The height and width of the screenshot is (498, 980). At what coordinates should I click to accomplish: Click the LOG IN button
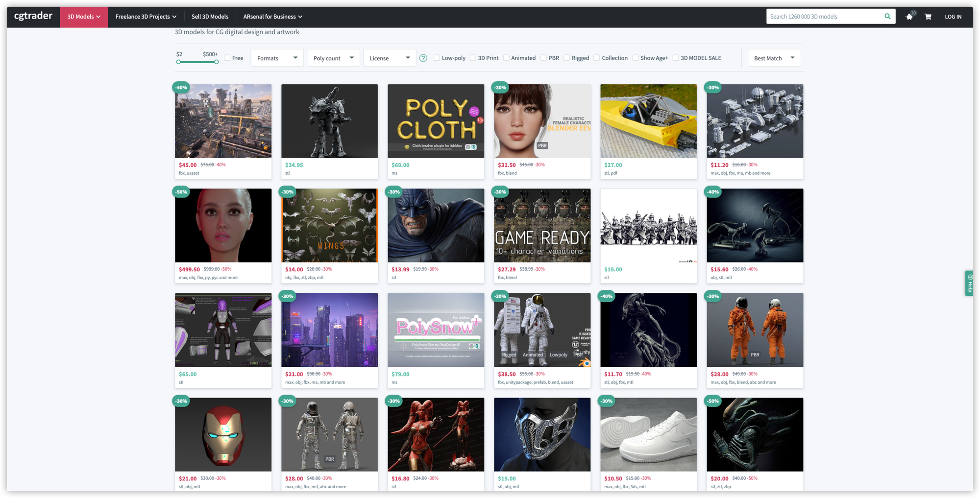point(953,16)
